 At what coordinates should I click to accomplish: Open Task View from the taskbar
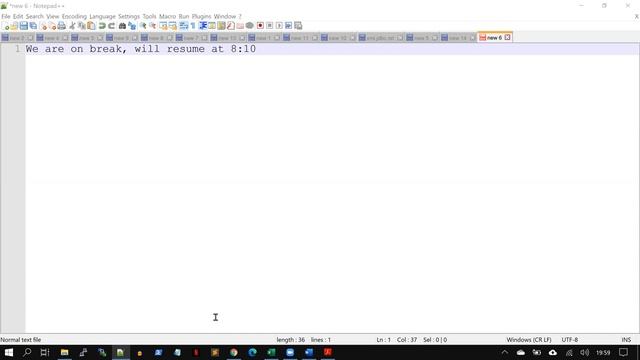tap(45, 352)
